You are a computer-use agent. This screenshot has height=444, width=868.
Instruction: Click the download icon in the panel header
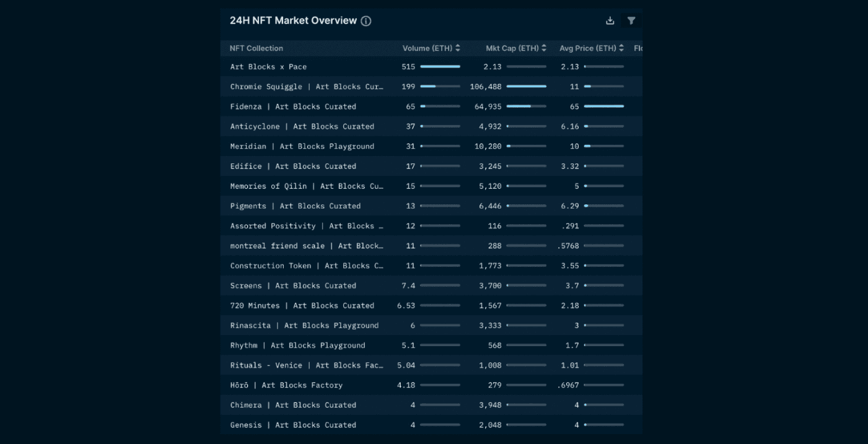[610, 20]
